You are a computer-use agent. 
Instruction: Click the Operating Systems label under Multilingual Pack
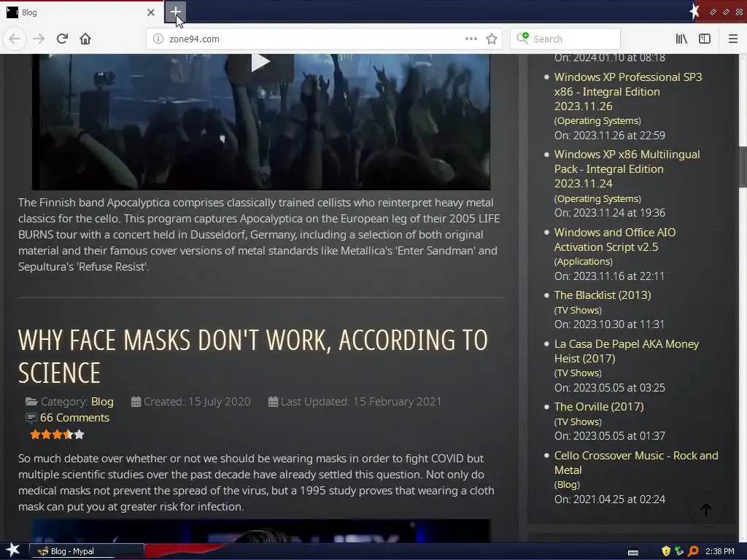(597, 198)
